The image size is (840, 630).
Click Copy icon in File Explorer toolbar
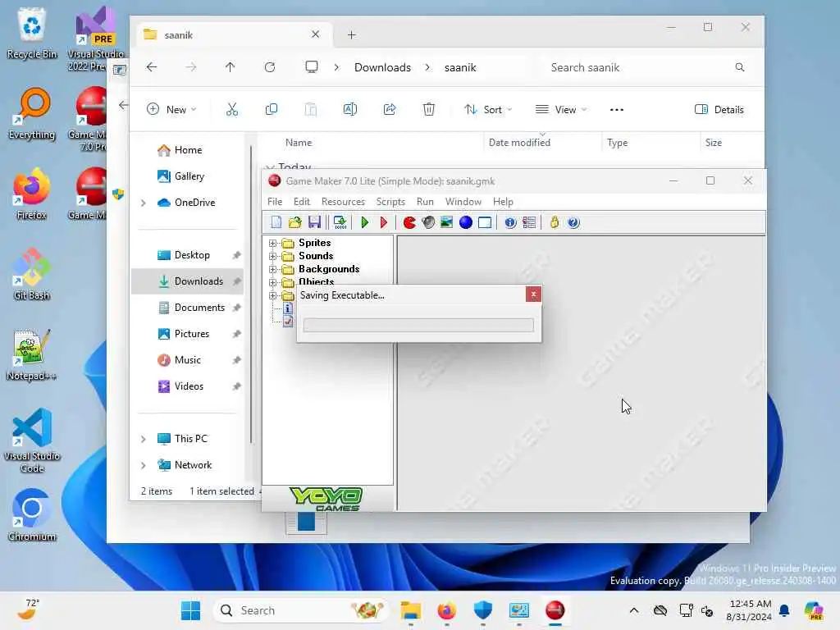[272, 109]
